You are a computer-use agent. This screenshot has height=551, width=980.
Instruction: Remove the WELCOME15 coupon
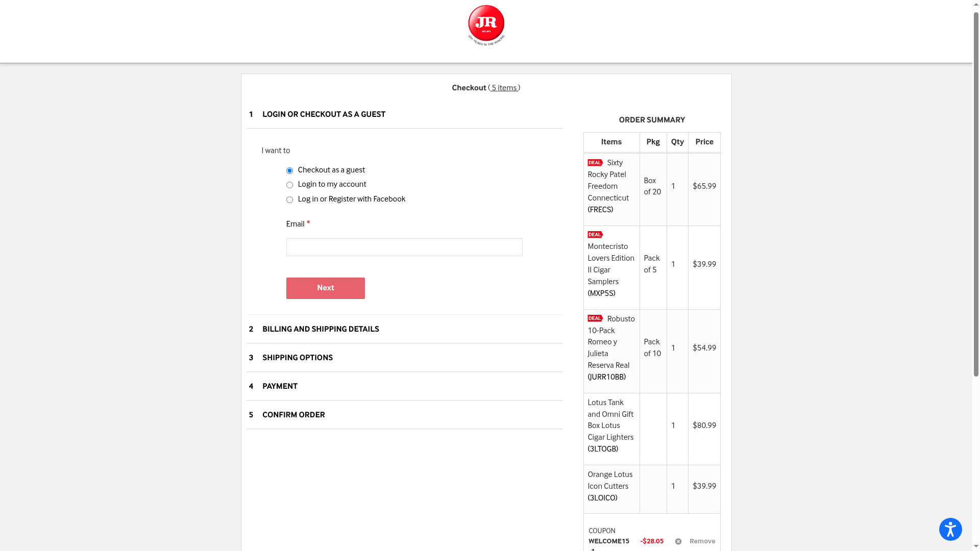(x=702, y=541)
